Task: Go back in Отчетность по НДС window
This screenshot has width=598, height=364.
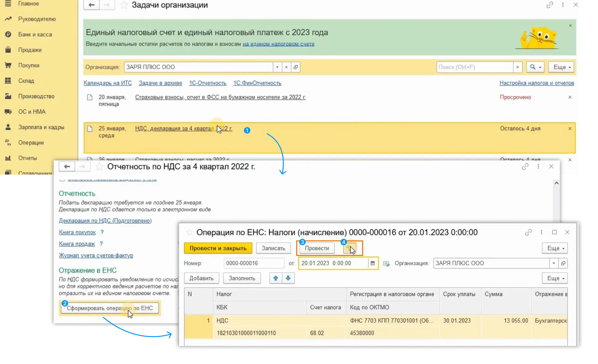Action: (x=67, y=167)
